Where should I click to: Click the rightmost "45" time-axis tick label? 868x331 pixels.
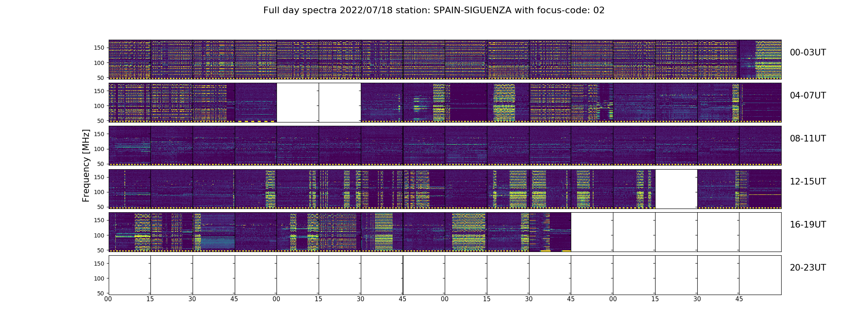(739, 299)
